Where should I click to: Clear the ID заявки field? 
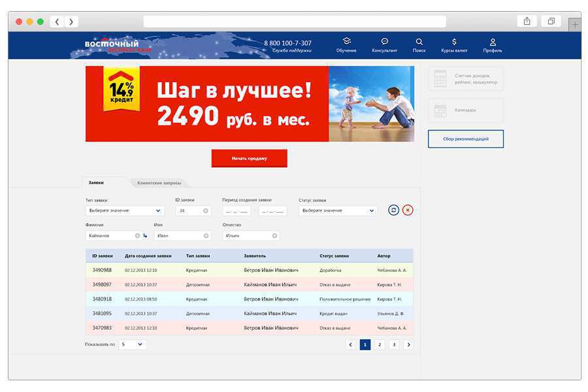(206, 210)
